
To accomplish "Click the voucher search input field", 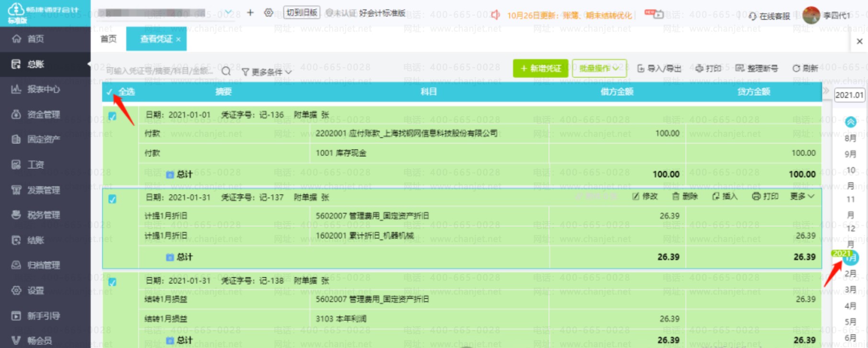I will click(160, 71).
